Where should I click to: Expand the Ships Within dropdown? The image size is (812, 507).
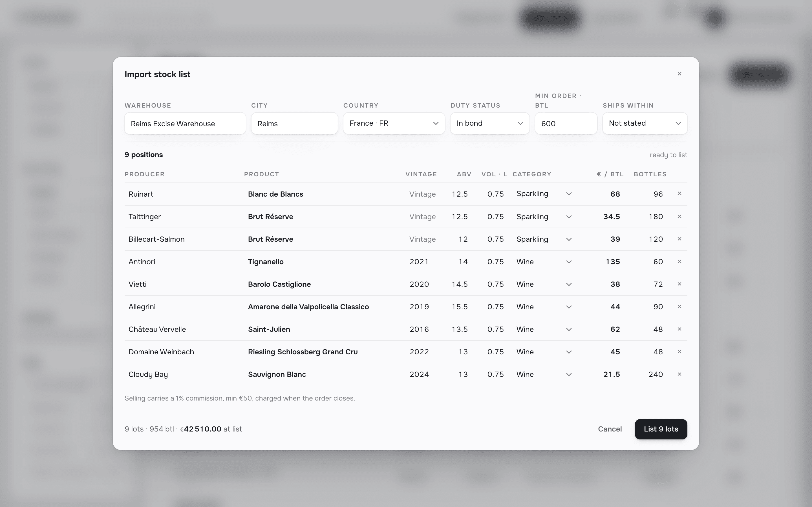pos(645,123)
